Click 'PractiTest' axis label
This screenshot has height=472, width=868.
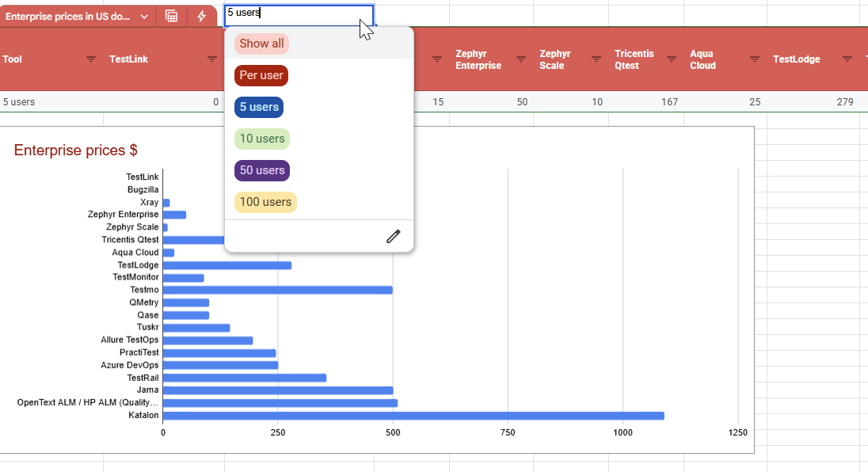coord(139,352)
